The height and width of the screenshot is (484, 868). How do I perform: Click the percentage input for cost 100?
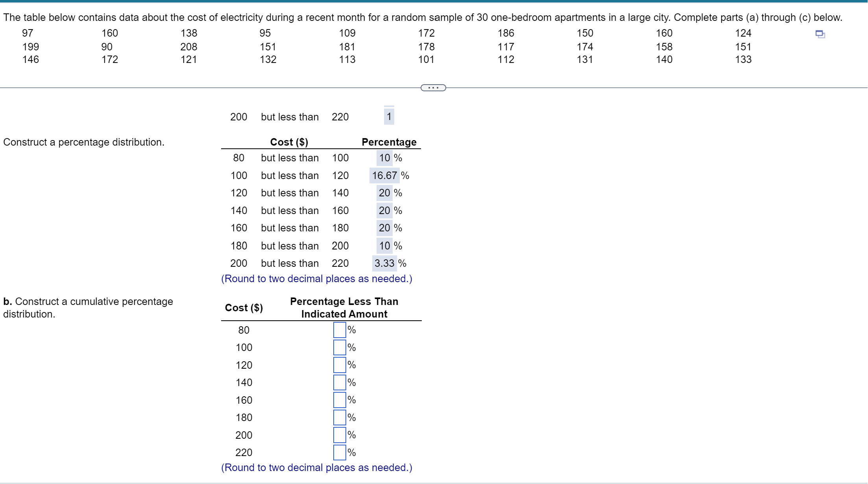340,347
